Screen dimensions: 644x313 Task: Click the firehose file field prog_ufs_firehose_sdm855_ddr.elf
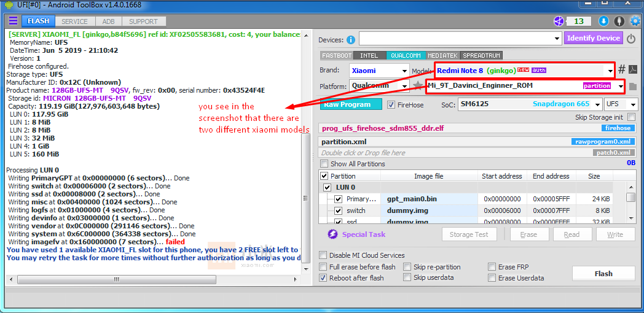pos(476,128)
